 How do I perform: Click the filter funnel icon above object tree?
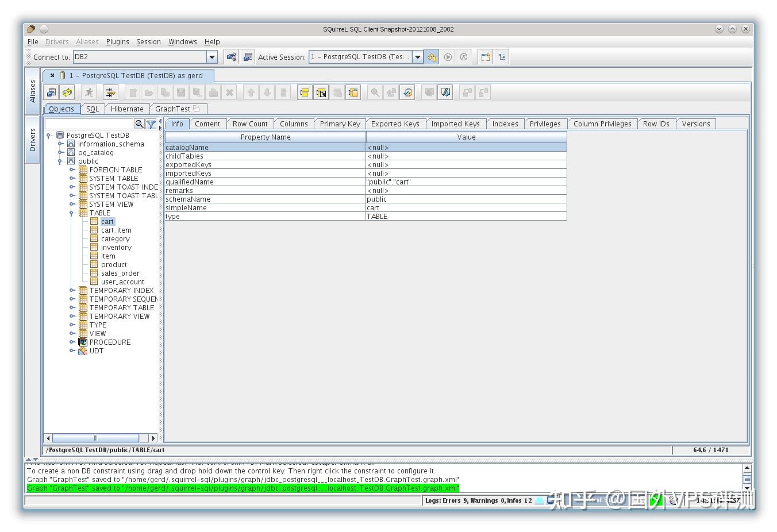[150, 124]
